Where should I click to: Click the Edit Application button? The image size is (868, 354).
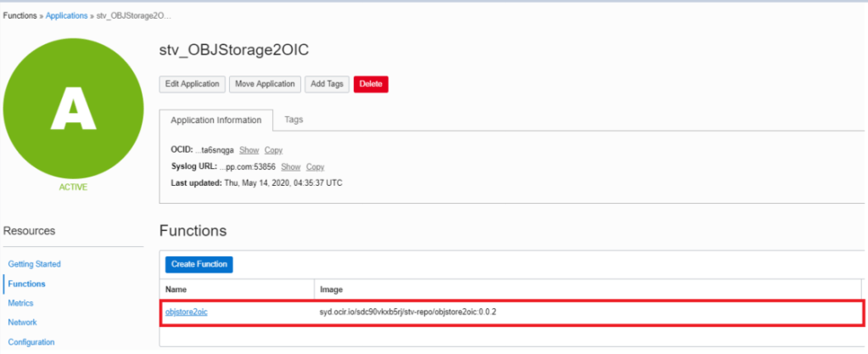click(x=192, y=84)
